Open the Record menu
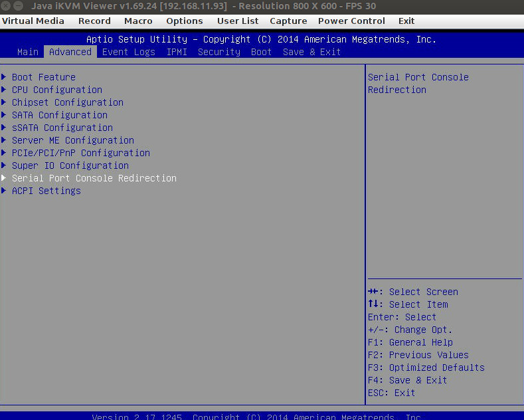Image resolution: width=524 pixels, height=420 pixels. click(x=94, y=21)
